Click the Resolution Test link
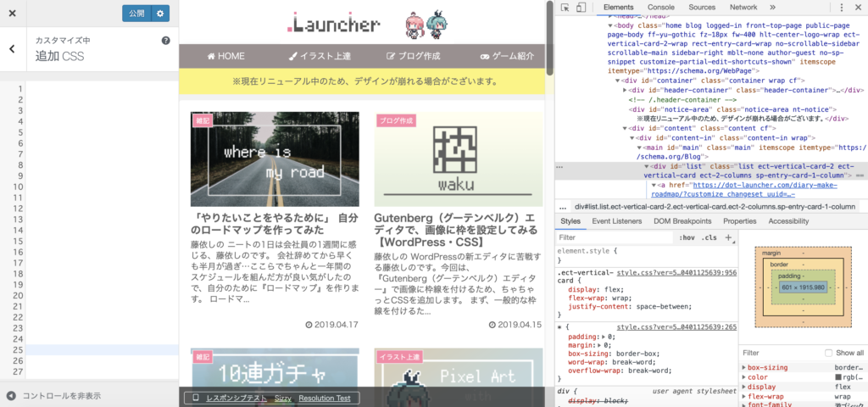Viewport: 868px width, 407px height. point(325,399)
